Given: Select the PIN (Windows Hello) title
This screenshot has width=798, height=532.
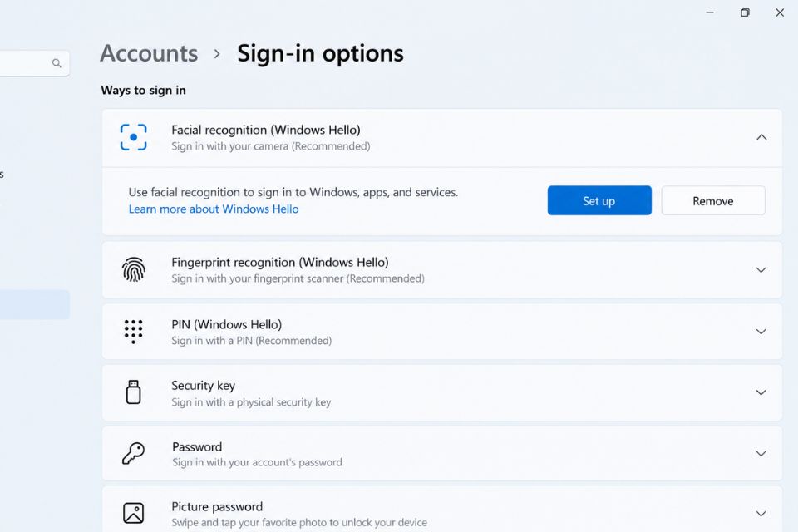Looking at the screenshot, I should click(226, 324).
